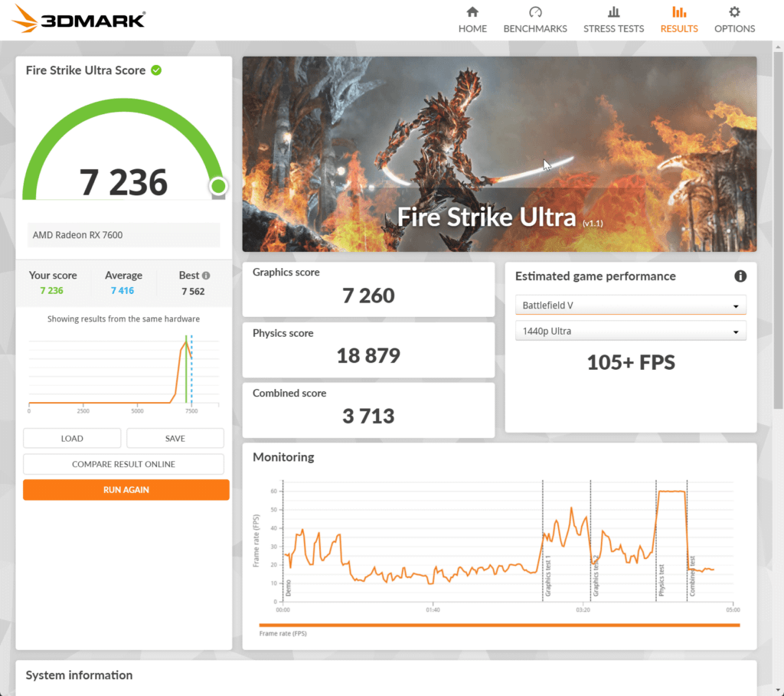This screenshot has width=784, height=696.
Task: Click the green validated checkmark icon
Action: click(x=156, y=70)
